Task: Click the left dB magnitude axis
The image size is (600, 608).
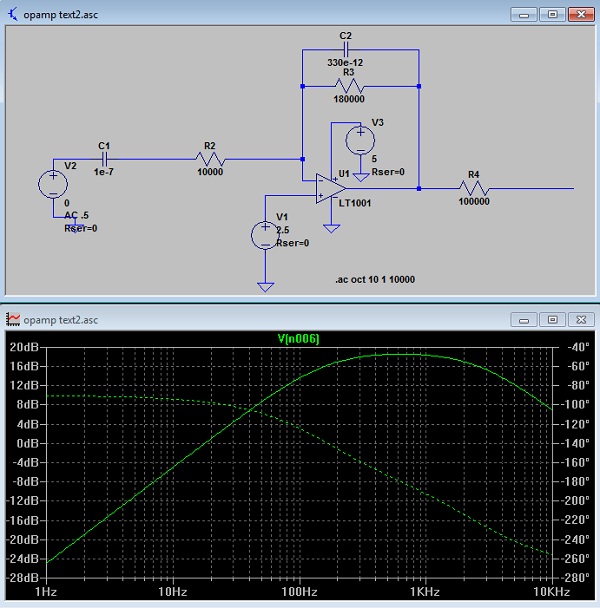Action: (x=22, y=462)
